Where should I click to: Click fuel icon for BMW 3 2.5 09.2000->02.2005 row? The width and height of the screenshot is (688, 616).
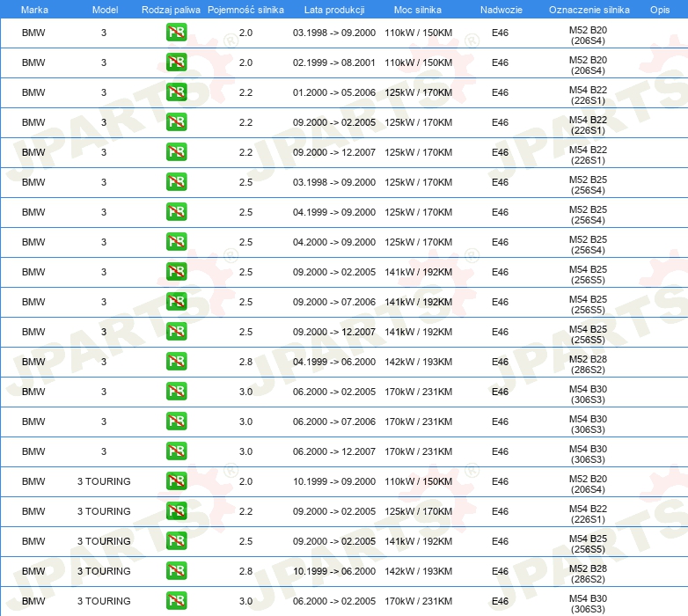click(x=176, y=272)
